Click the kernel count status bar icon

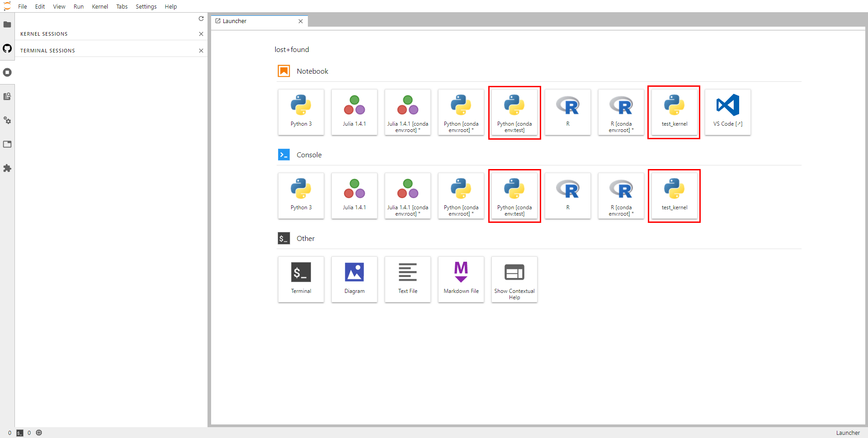39,433
